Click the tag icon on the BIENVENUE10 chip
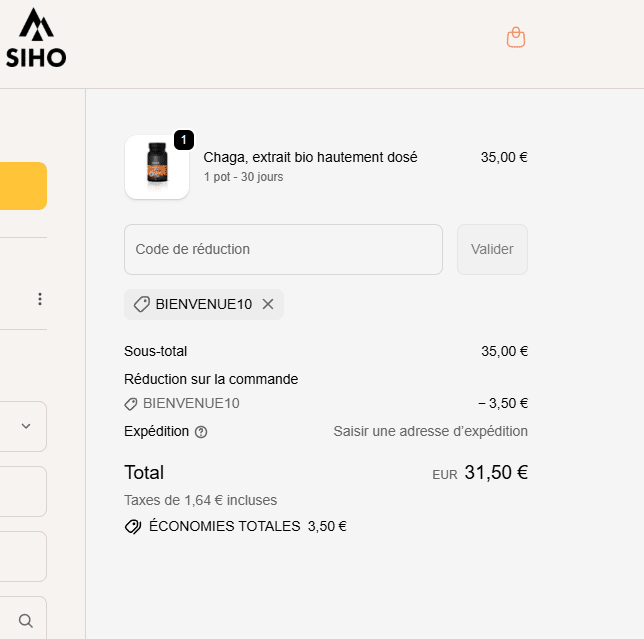This screenshot has height=639, width=644. coord(142,304)
